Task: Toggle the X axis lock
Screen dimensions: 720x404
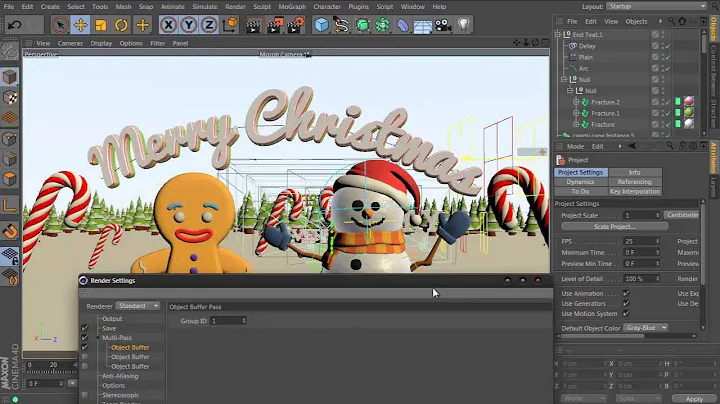Action: coord(169,25)
